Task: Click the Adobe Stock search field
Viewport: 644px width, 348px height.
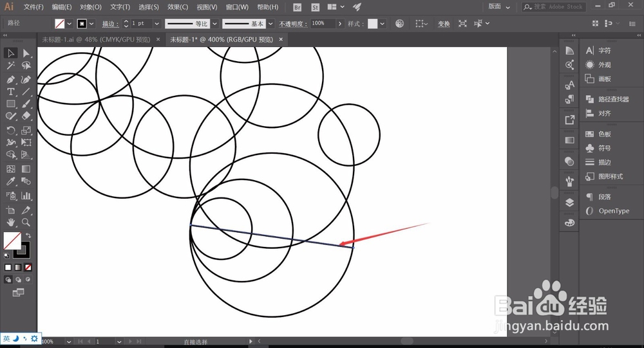Action: 554,6
